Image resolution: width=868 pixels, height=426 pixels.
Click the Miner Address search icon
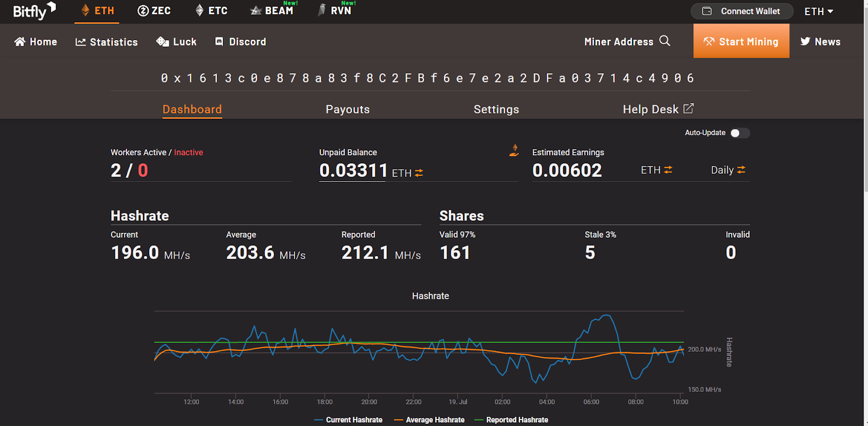[665, 41]
